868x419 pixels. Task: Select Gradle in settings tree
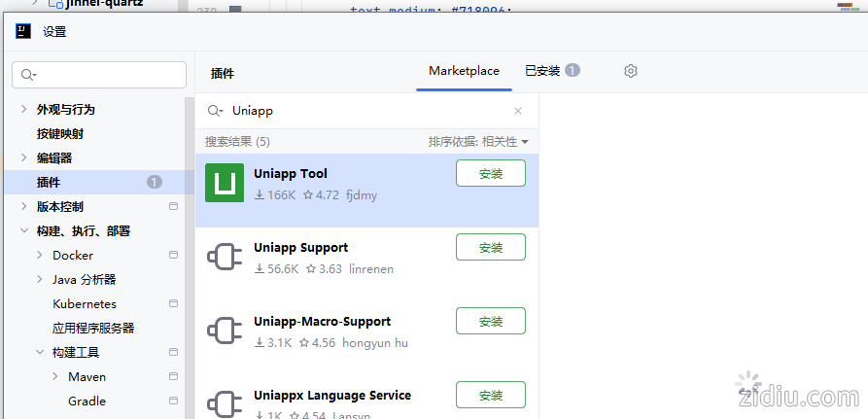point(87,401)
